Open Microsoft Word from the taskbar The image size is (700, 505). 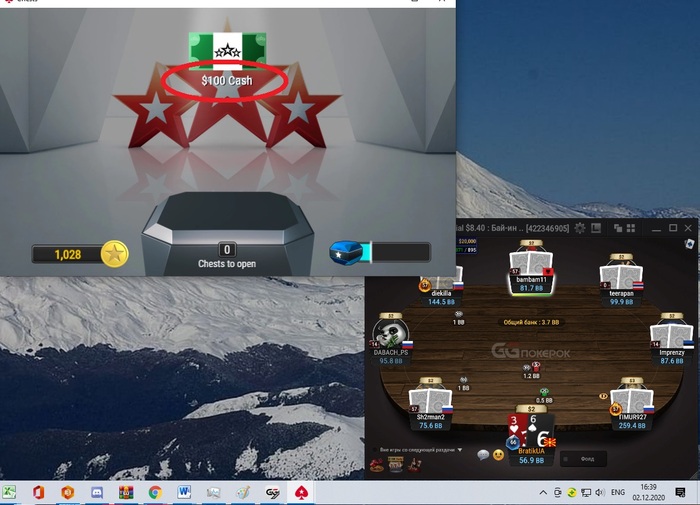184,492
